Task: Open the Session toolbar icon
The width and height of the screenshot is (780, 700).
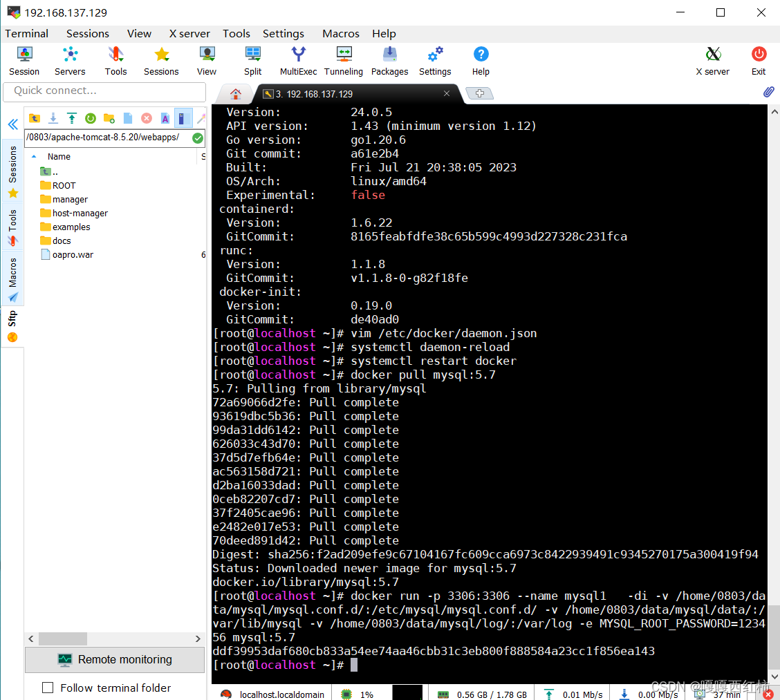Action: [x=24, y=61]
